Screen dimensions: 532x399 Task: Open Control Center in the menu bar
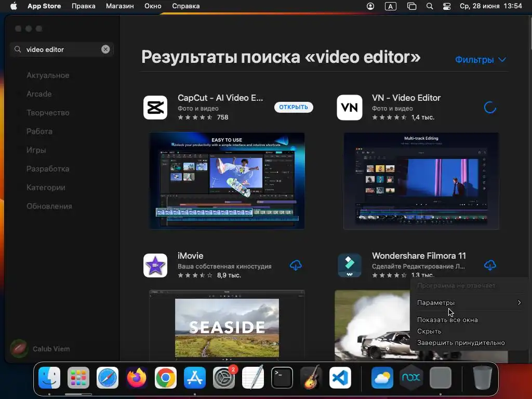point(446,6)
